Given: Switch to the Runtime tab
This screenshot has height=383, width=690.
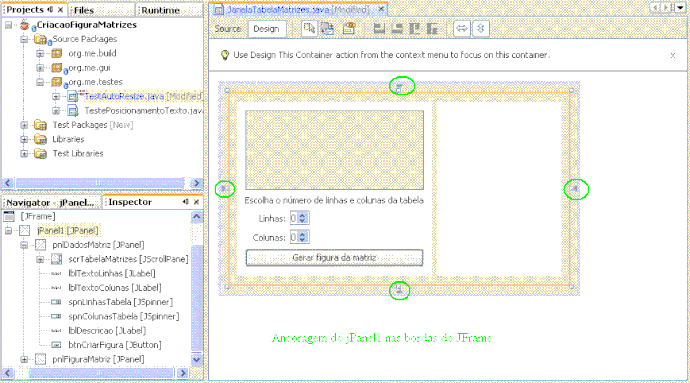Looking at the screenshot, I should (160, 10).
